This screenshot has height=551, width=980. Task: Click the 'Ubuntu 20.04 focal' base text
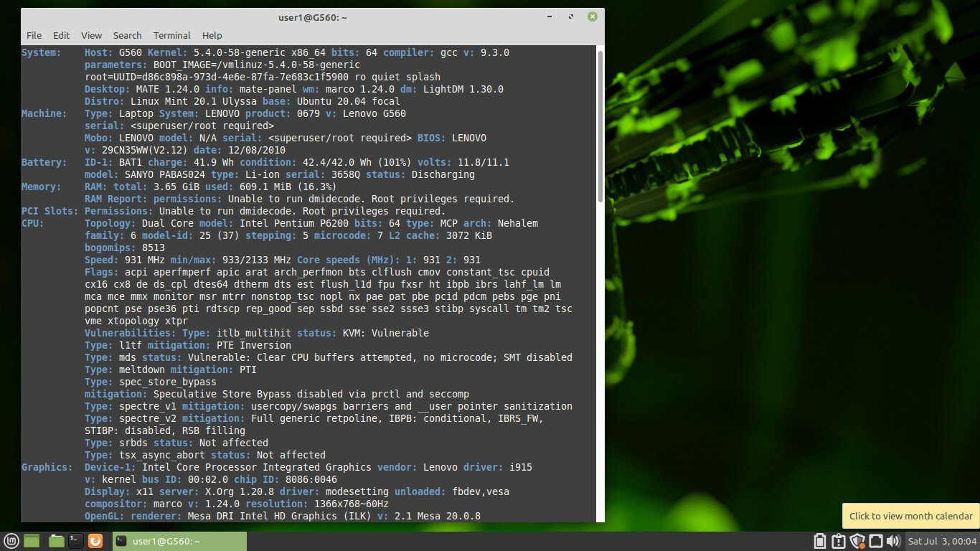(349, 101)
